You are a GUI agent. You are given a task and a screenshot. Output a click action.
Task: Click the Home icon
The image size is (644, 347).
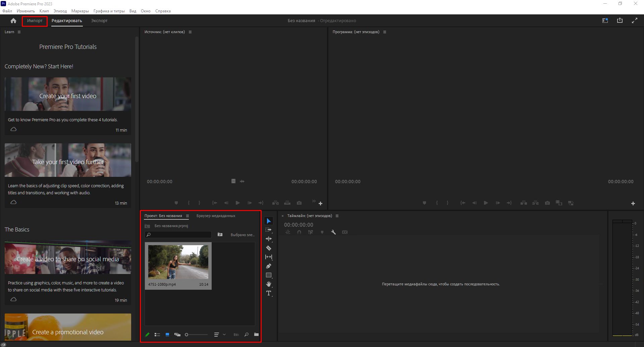click(13, 21)
